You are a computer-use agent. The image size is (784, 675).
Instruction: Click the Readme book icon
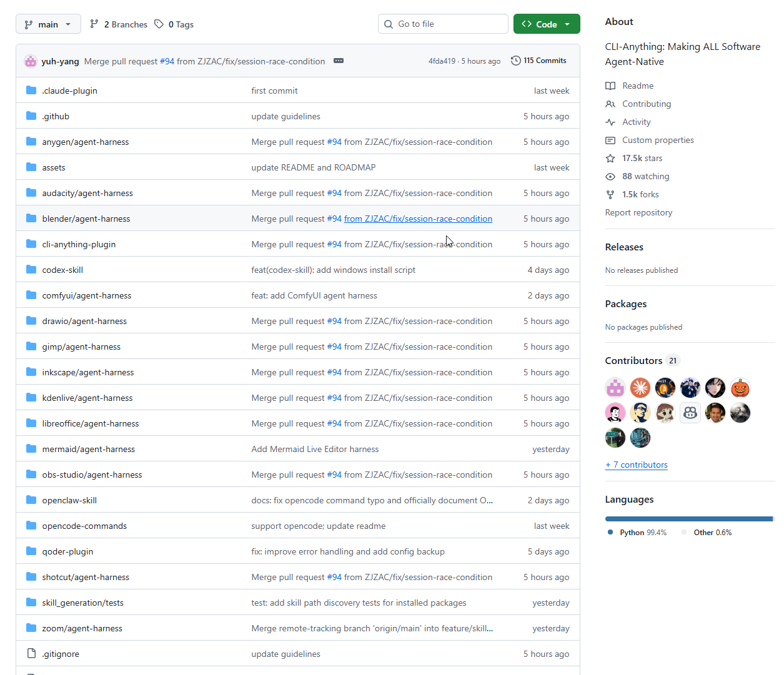point(610,86)
